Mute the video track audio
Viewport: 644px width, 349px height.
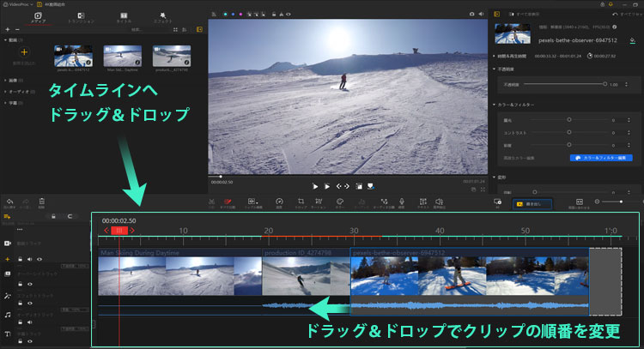point(29,259)
